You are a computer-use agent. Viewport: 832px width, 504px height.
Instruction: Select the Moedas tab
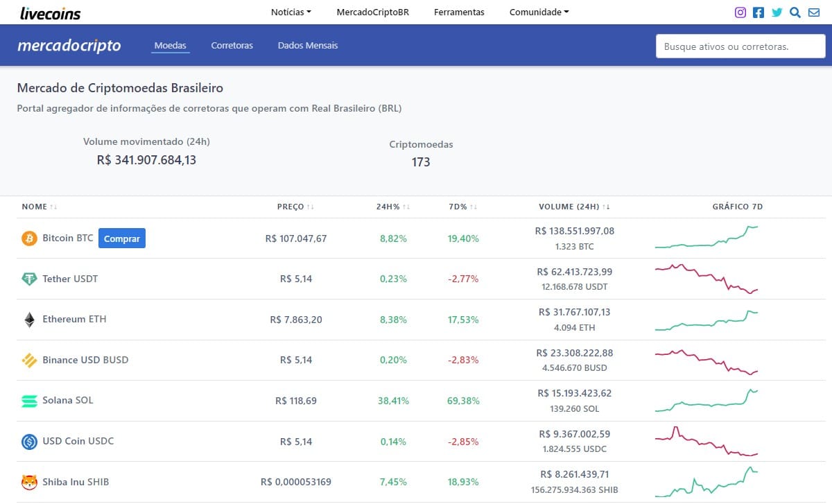tap(170, 46)
